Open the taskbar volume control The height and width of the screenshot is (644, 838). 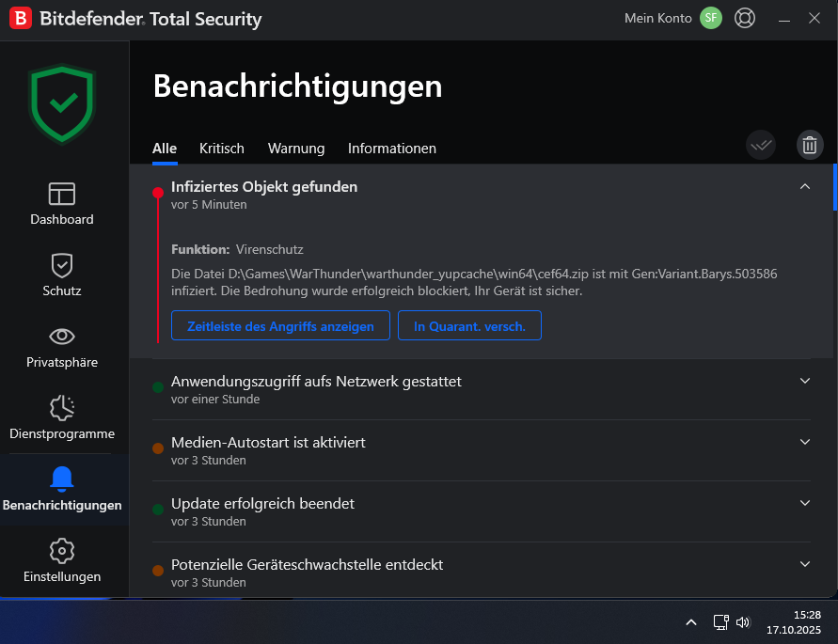click(743, 621)
